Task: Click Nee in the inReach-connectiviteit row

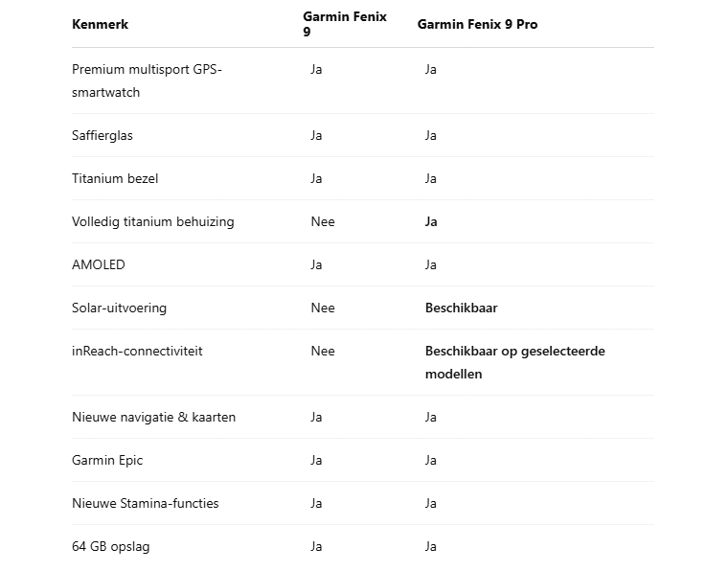Action: click(323, 351)
